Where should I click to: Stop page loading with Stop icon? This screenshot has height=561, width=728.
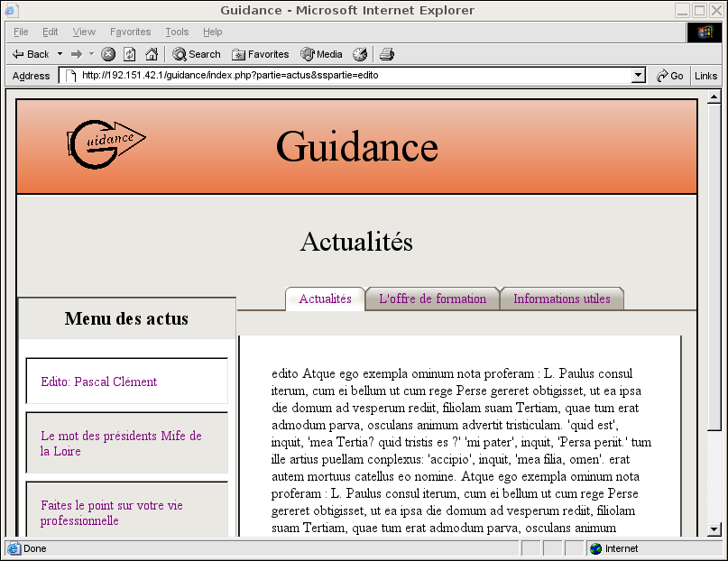(108, 54)
